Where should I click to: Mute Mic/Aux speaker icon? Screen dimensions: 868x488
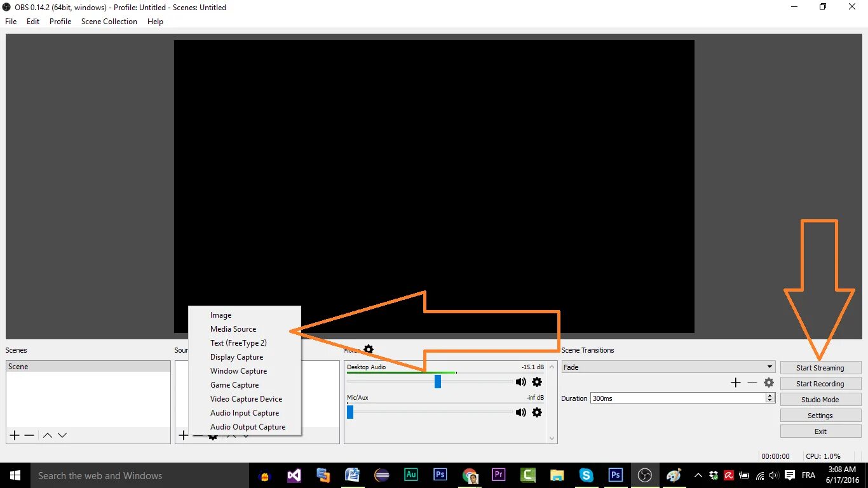pos(521,412)
